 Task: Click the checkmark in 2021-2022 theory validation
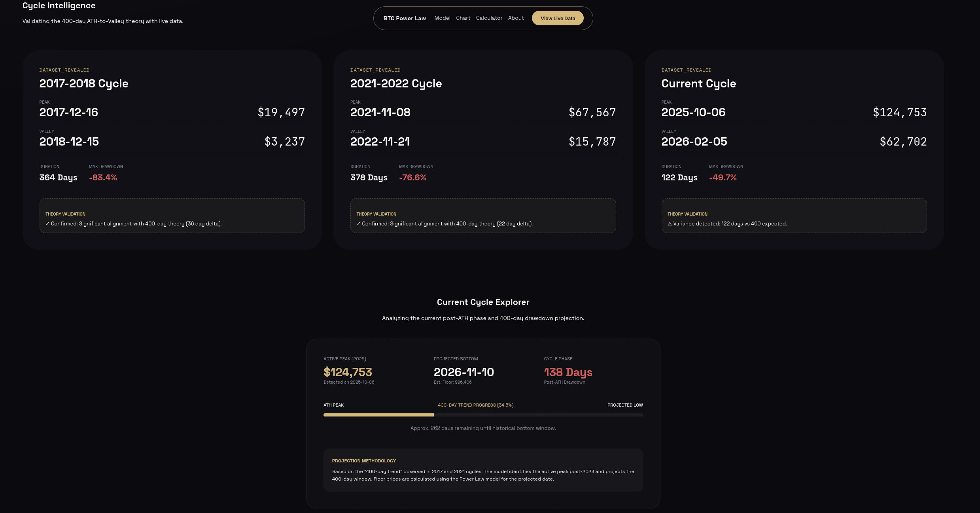click(x=358, y=224)
